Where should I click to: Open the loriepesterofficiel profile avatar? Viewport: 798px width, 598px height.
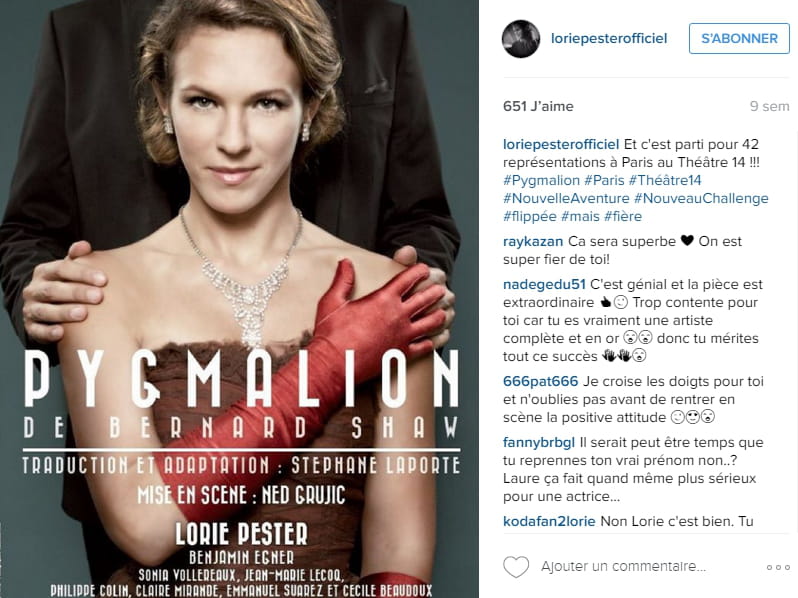point(521,39)
